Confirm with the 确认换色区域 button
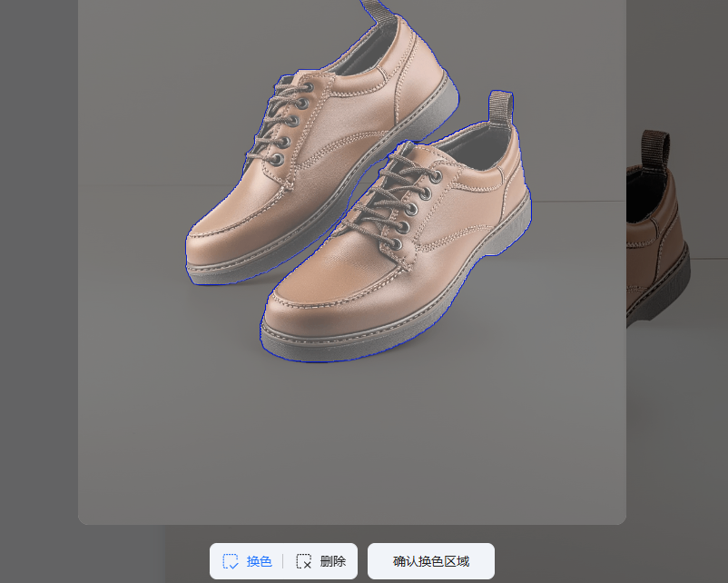Image resolution: width=728 pixels, height=583 pixels. (430, 561)
